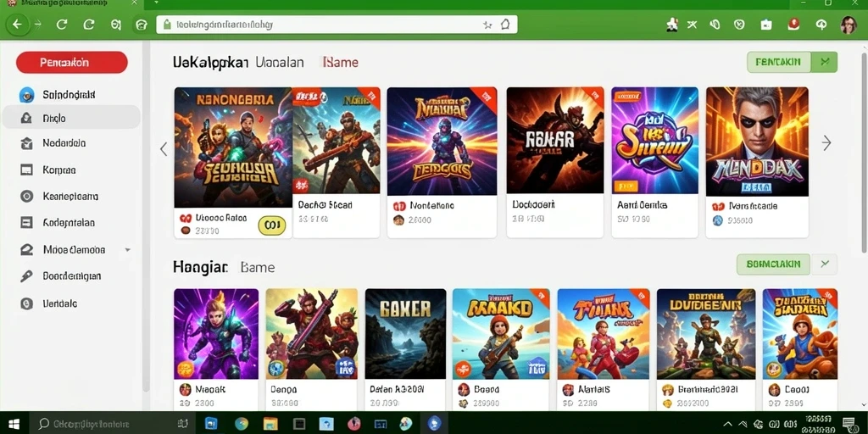Open the GOKER game thumbnail
Screen dimensions: 868x434
405,333
